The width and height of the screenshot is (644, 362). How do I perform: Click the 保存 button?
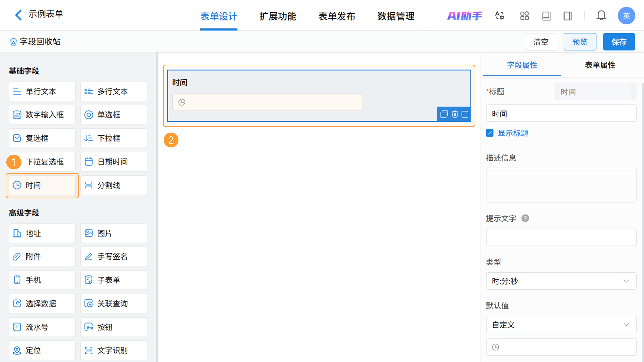pos(619,42)
